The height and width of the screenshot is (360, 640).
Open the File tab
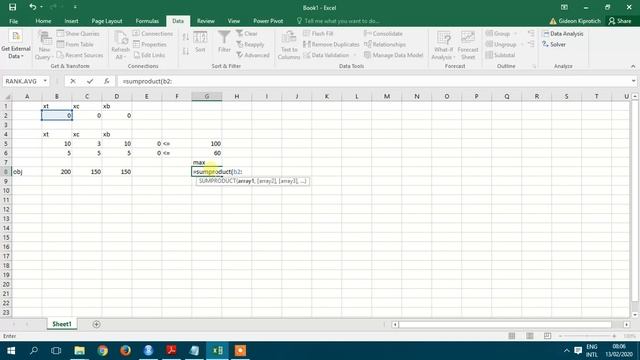[13, 21]
